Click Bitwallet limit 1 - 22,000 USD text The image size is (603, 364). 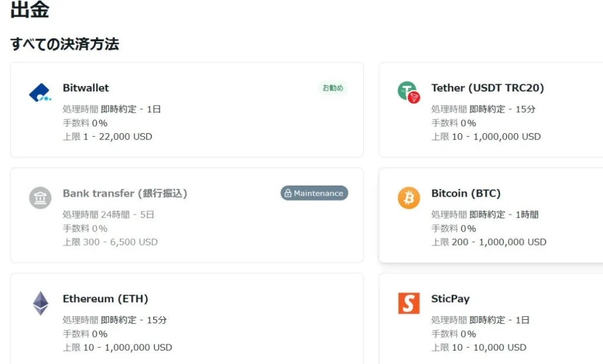tap(107, 137)
